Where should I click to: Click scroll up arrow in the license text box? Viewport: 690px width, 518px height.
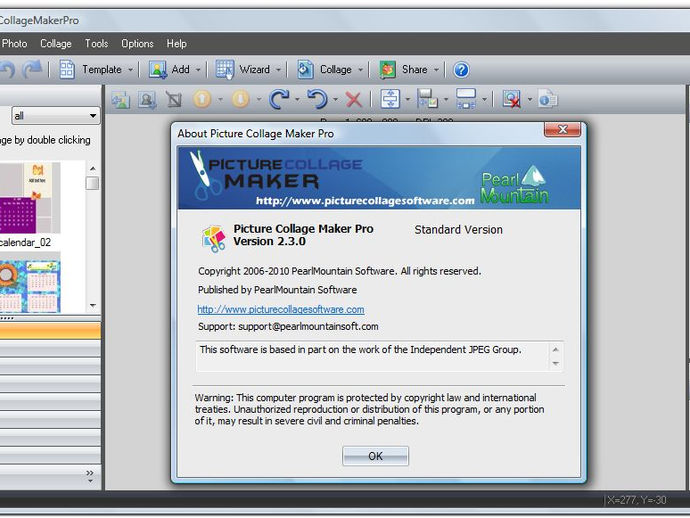555,349
